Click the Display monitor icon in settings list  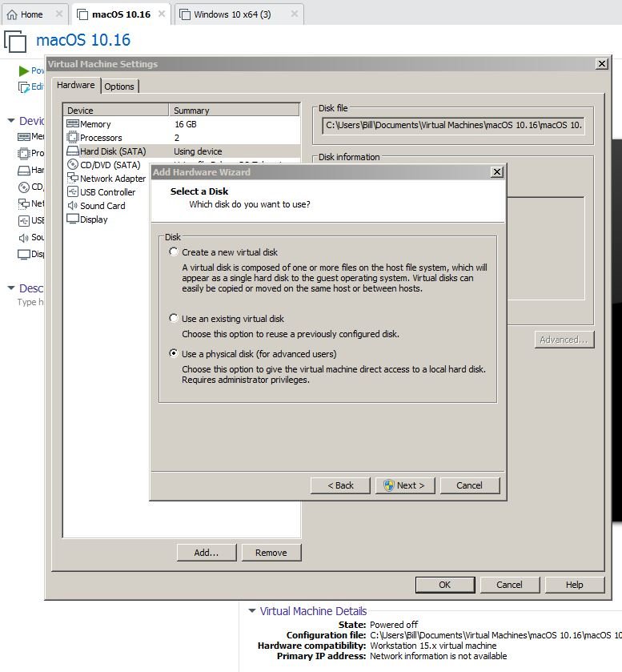(x=73, y=219)
